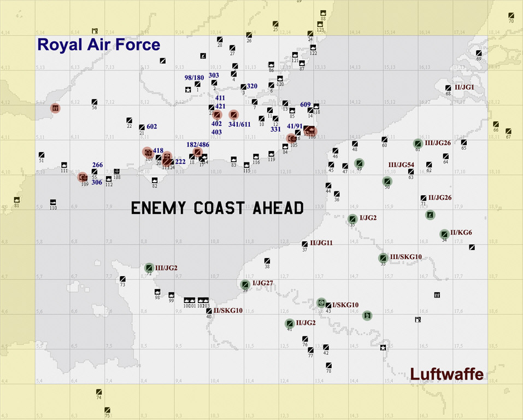Click green-highlighted airfield 61 by III/JG26

tap(418, 144)
